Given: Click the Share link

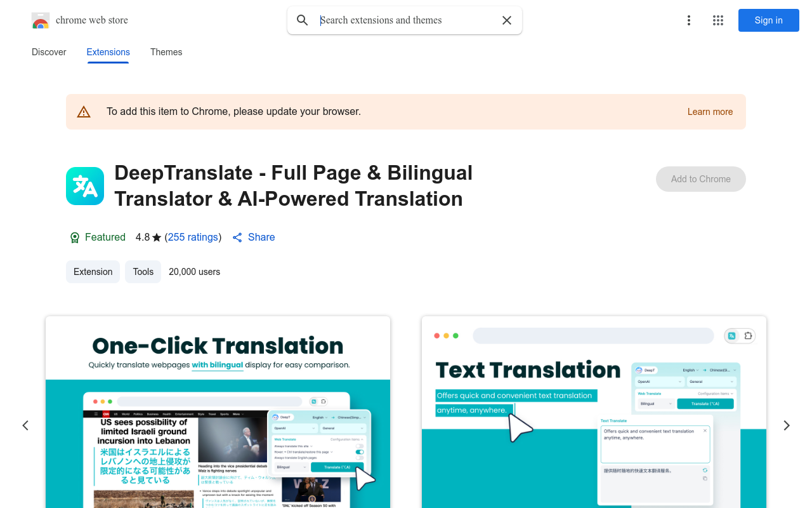Looking at the screenshot, I should [261, 237].
